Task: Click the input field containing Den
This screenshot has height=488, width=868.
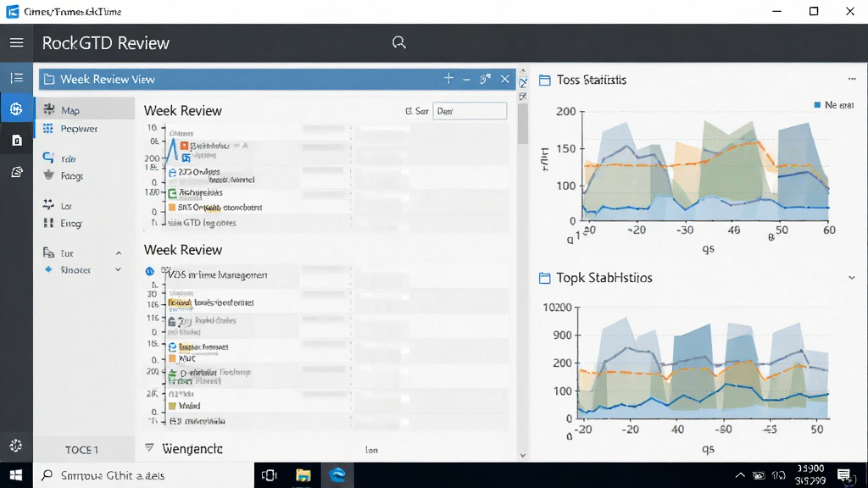Action: 470,111
